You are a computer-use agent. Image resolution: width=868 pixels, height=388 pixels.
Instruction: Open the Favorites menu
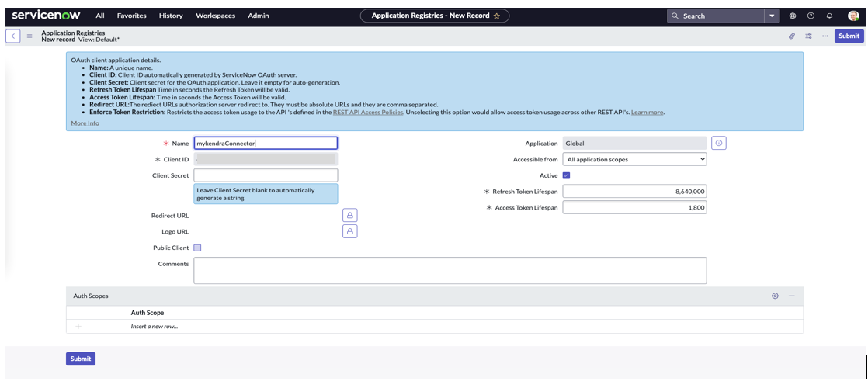pyautogui.click(x=132, y=16)
